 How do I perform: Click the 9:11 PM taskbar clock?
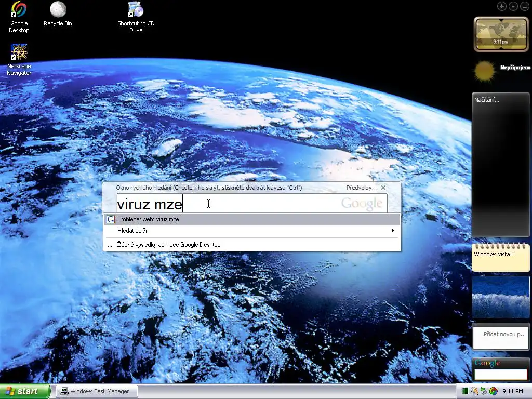pos(513,392)
